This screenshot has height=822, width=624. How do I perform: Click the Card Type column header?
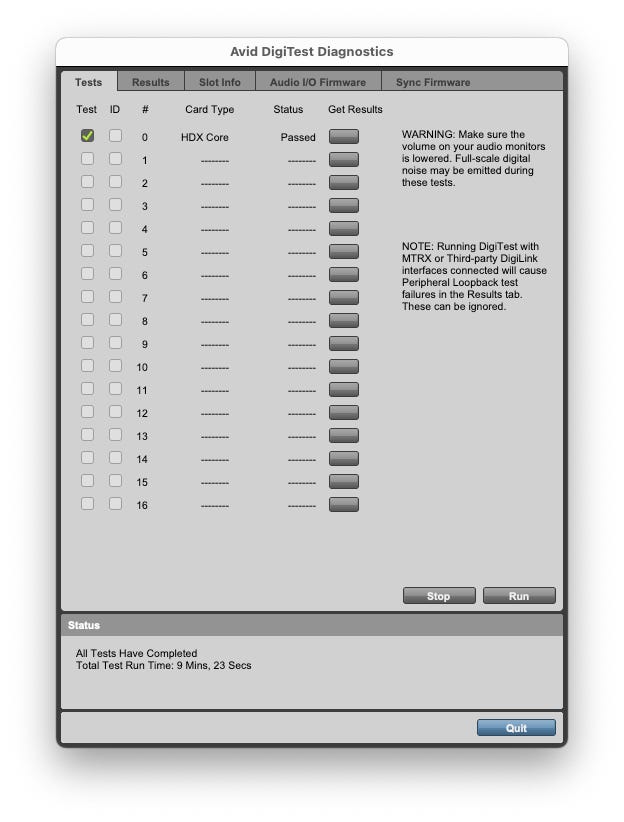tap(209, 110)
